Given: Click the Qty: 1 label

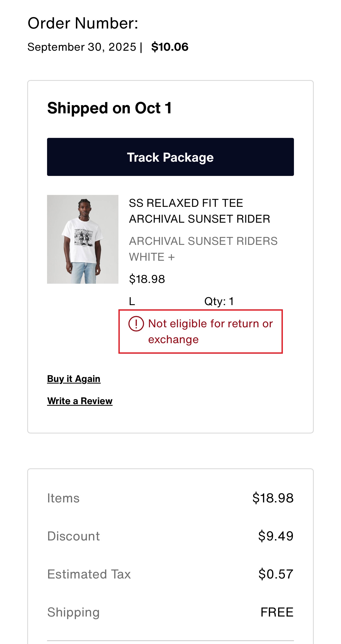Looking at the screenshot, I should click(219, 301).
